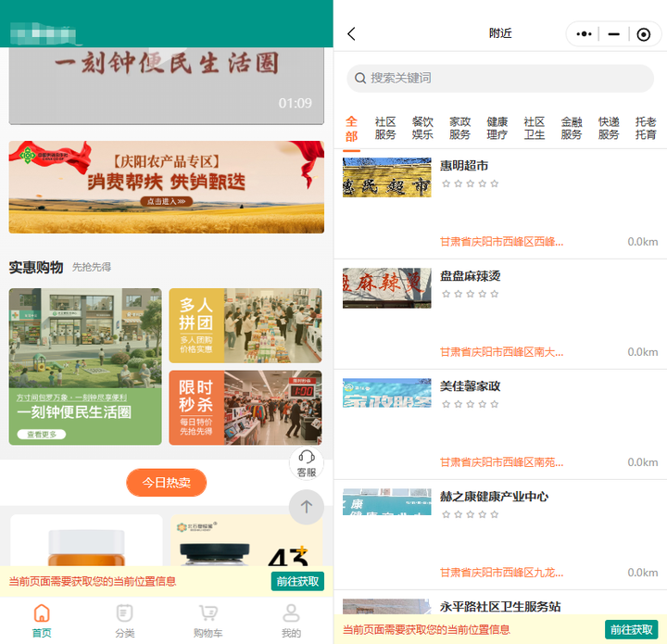The height and width of the screenshot is (644, 667).
Task: Open the 限时秒杀 flash sale tile
Action: click(x=245, y=408)
